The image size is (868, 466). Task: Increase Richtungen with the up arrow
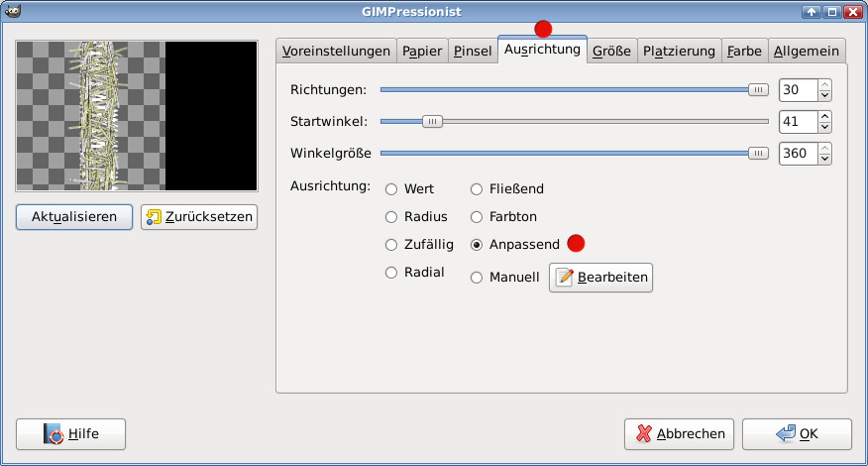824,85
